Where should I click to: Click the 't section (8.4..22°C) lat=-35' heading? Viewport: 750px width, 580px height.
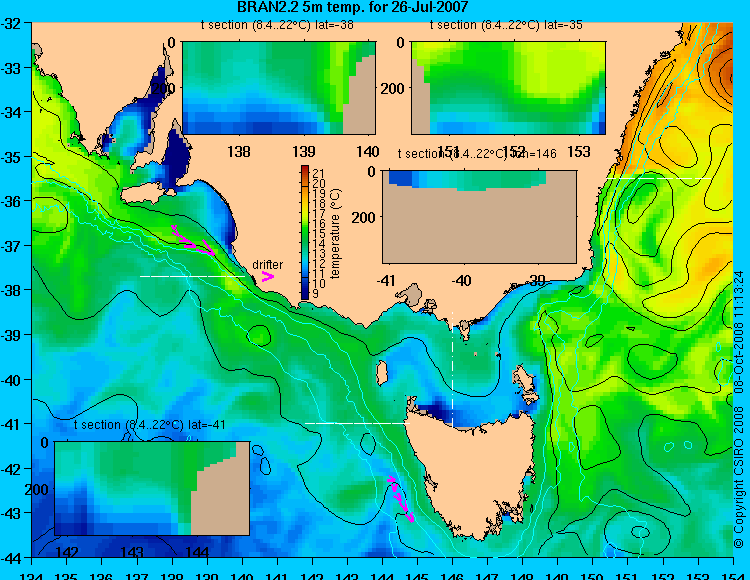pyautogui.click(x=506, y=25)
